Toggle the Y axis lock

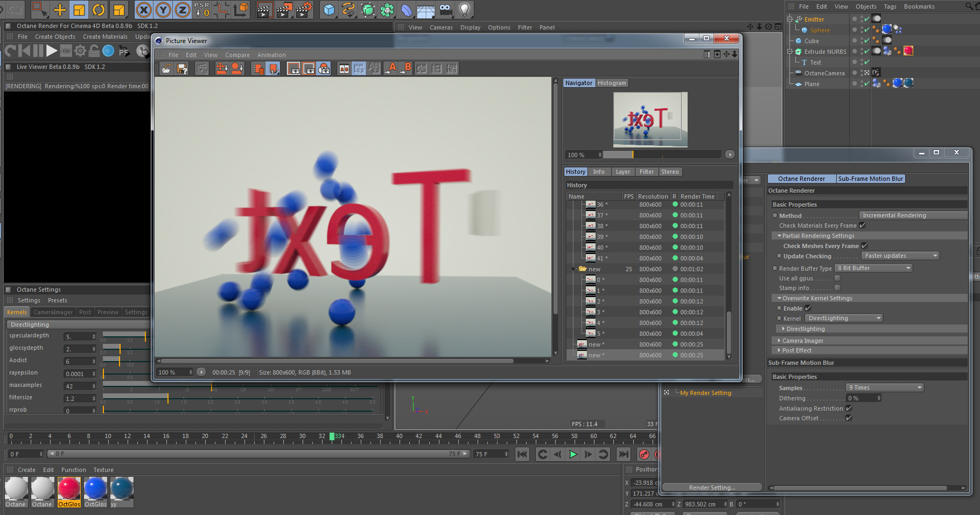pos(163,9)
